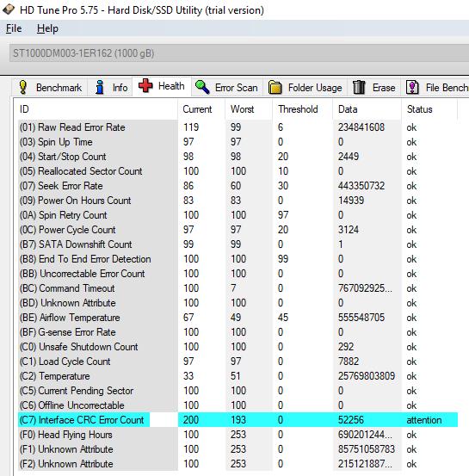Select the (BF) G-sense Error Rate row

[x=238, y=332]
